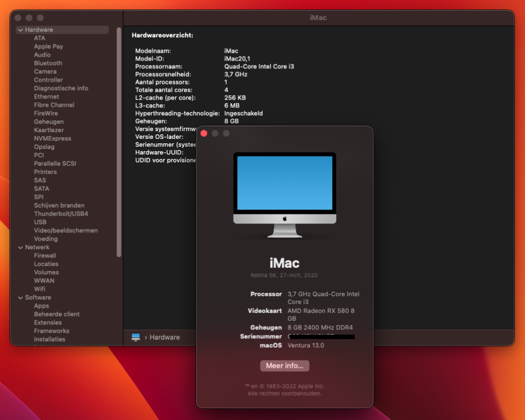
Task: Open the Audio hardware entry
Action: 42,55
